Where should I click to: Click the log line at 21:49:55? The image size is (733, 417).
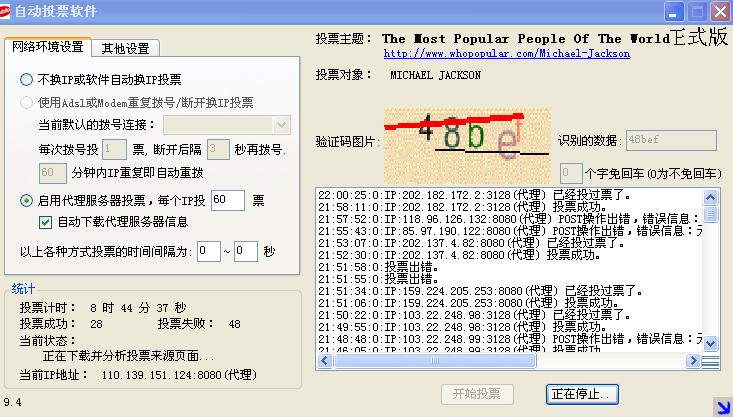[462, 327]
